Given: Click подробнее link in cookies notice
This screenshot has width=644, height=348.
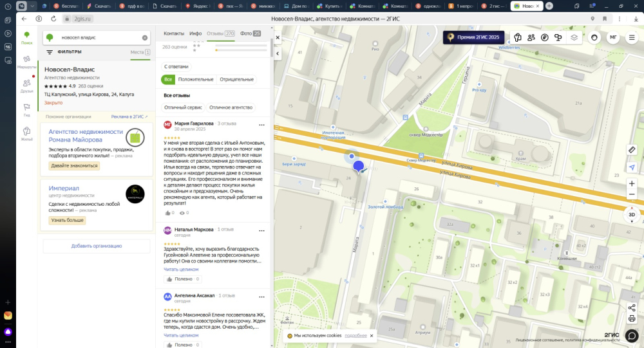Looking at the screenshot, I should (x=355, y=336).
